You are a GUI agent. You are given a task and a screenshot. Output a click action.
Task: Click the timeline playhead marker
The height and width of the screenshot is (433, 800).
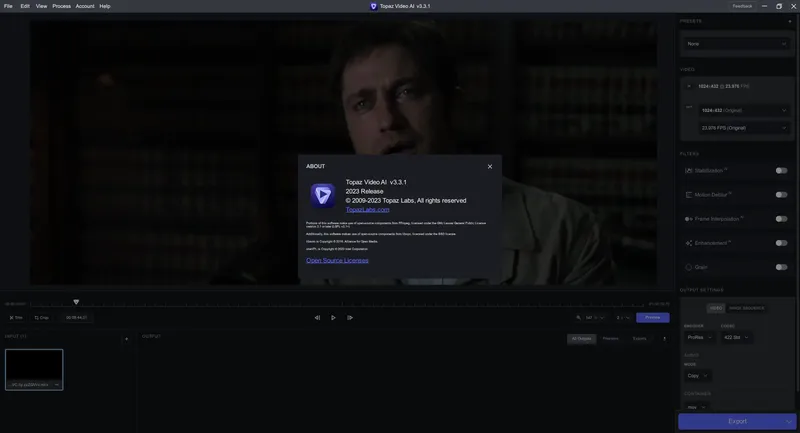76,302
